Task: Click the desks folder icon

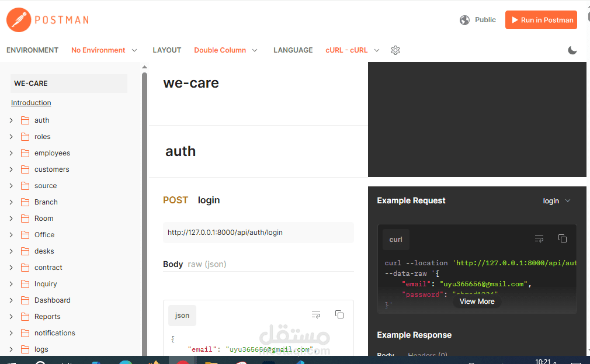Action: [25, 251]
